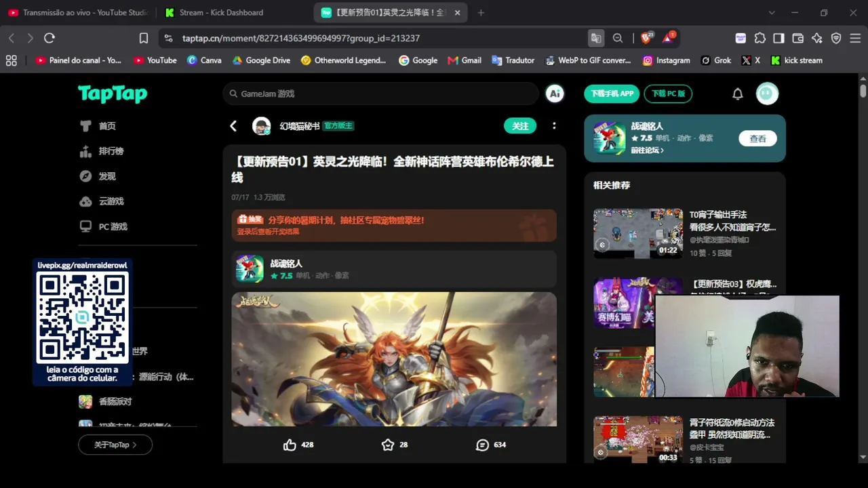This screenshot has width=868, height=488.
Task: Open the Gmail bookmark
Action: [465, 60]
